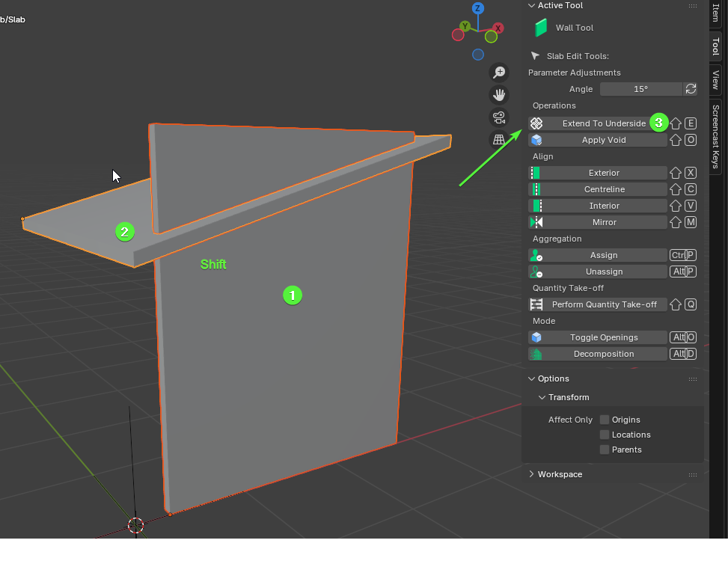The width and height of the screenshot is (728, 561).
Task: Click the Options panel drag grip
Action: click(x=693, y=379)
